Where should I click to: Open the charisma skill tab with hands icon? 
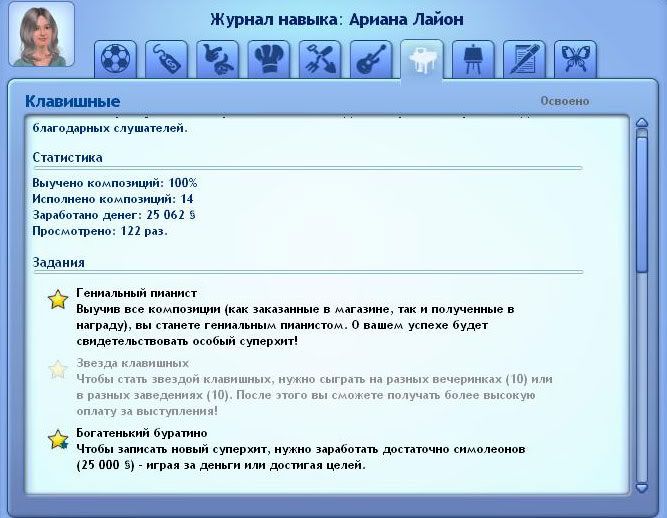point(217,59)
